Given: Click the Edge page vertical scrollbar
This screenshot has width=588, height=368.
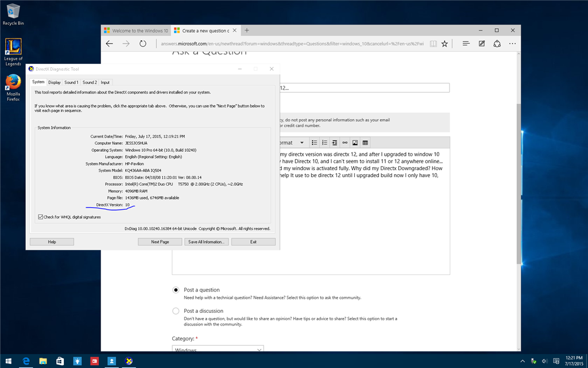Looking at the screenshot, I should coord(519,184).
